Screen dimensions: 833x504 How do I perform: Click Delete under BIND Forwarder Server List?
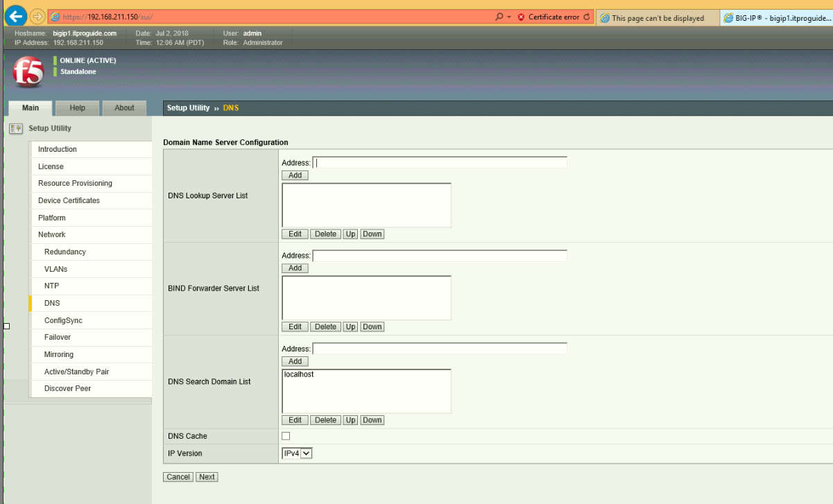[x=325, y=327]
